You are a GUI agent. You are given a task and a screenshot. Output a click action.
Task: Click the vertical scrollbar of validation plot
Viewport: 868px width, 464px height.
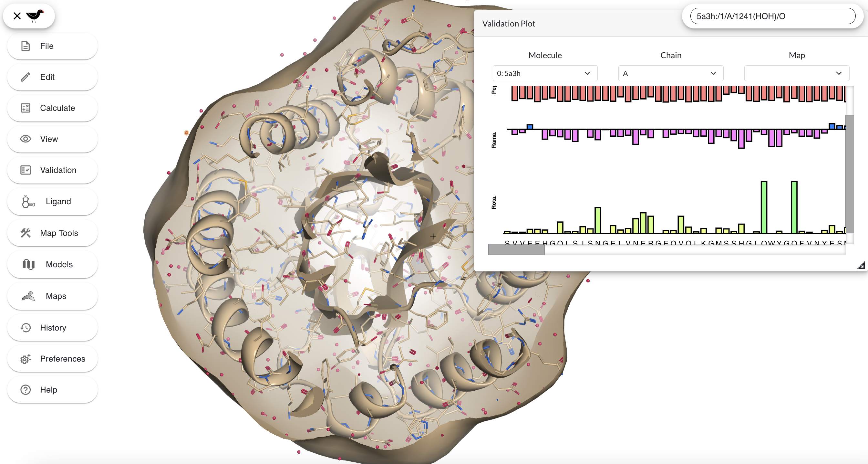click(850, 174)
